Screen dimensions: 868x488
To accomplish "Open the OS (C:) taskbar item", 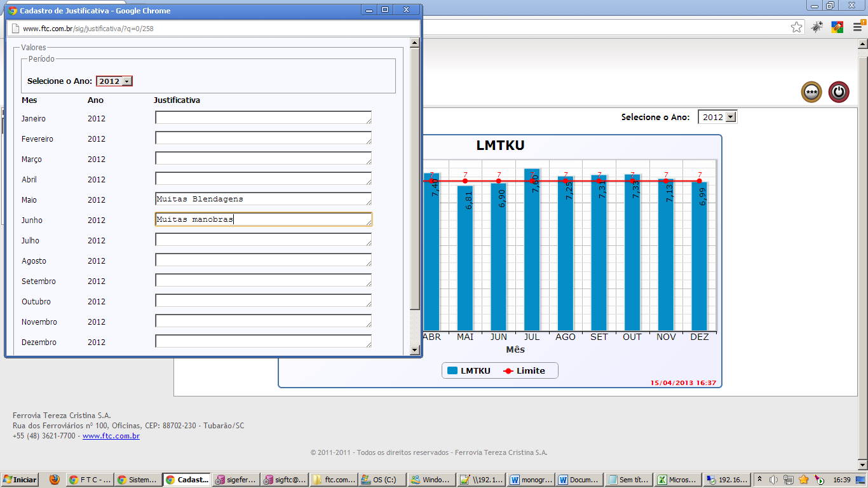I will coord(383,480).
